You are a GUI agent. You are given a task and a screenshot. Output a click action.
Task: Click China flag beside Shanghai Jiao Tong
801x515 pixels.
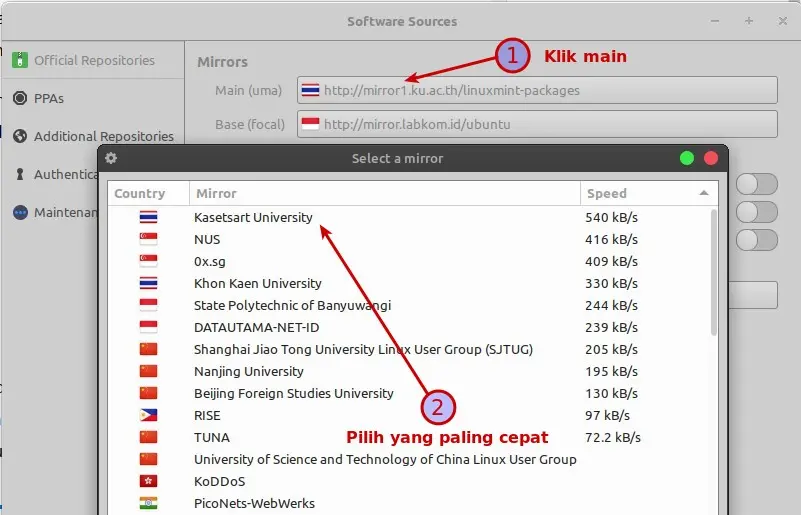point(149,349)
